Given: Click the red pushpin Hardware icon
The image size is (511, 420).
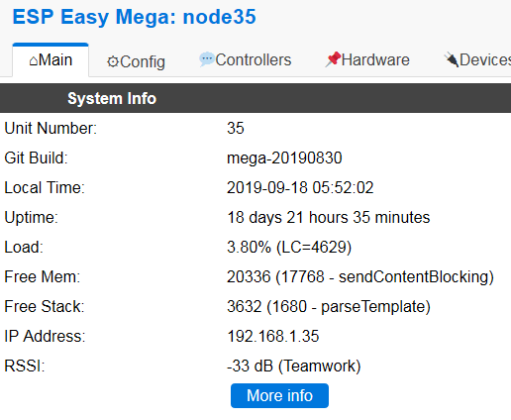Looking at the screenshot, I should [333, 59].
